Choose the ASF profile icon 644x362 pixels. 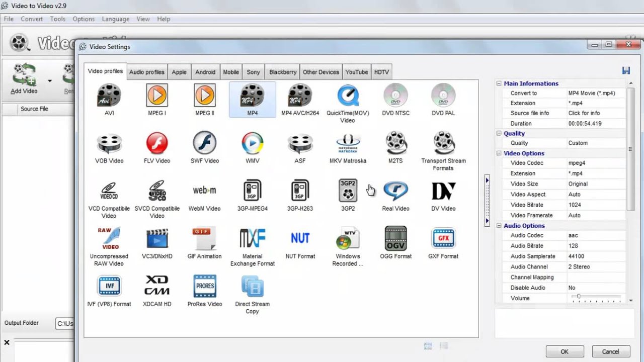300,147
